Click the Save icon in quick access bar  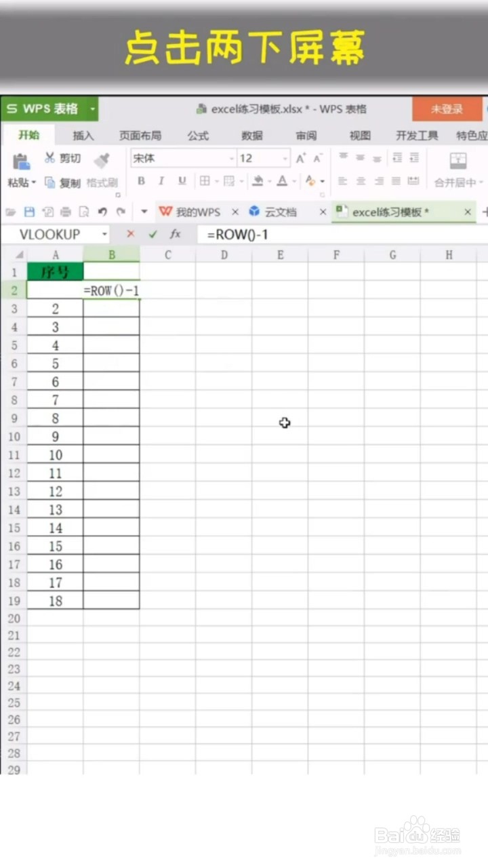(x=29, y=212)
